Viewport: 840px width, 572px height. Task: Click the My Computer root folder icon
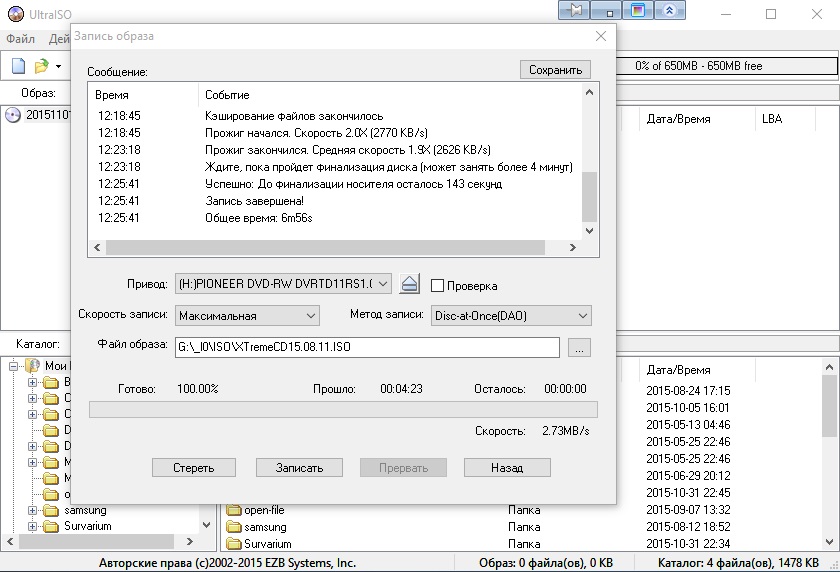33,366
